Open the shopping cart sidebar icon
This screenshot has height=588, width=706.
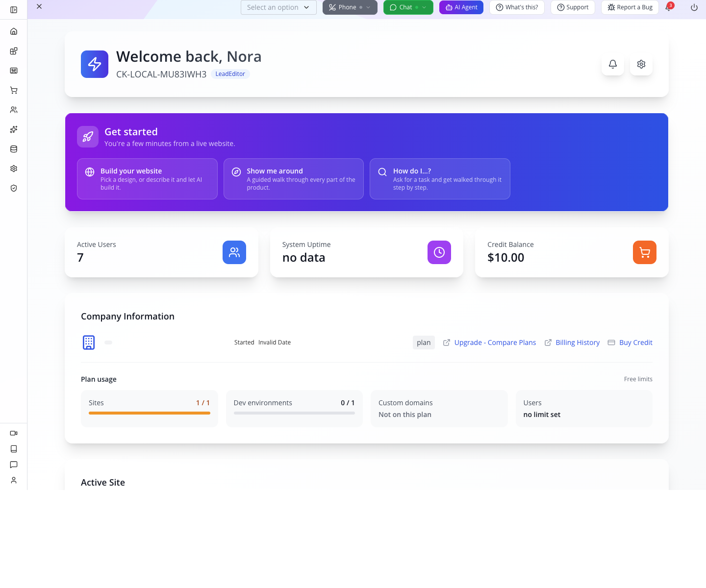click(x=14, y=90)
